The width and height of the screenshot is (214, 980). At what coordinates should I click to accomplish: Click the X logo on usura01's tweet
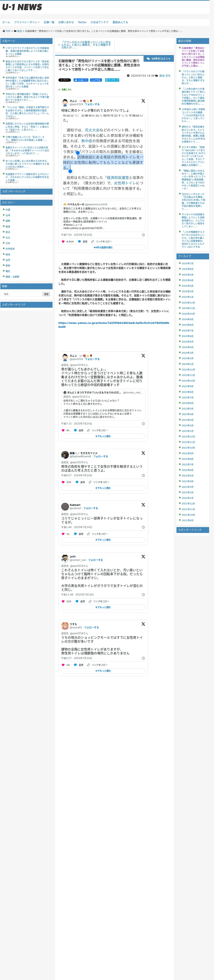coord(143,624)
